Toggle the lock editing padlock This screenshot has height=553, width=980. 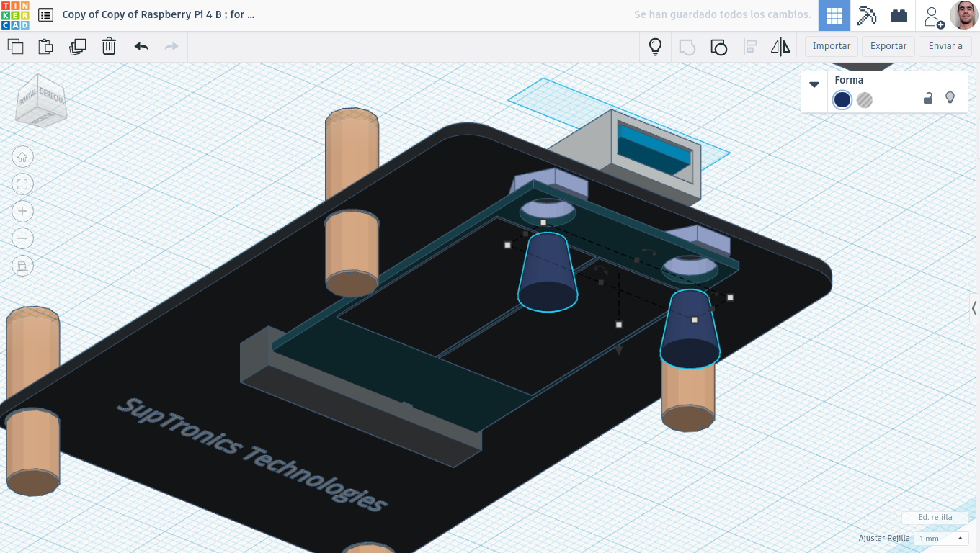coord(928,99)
